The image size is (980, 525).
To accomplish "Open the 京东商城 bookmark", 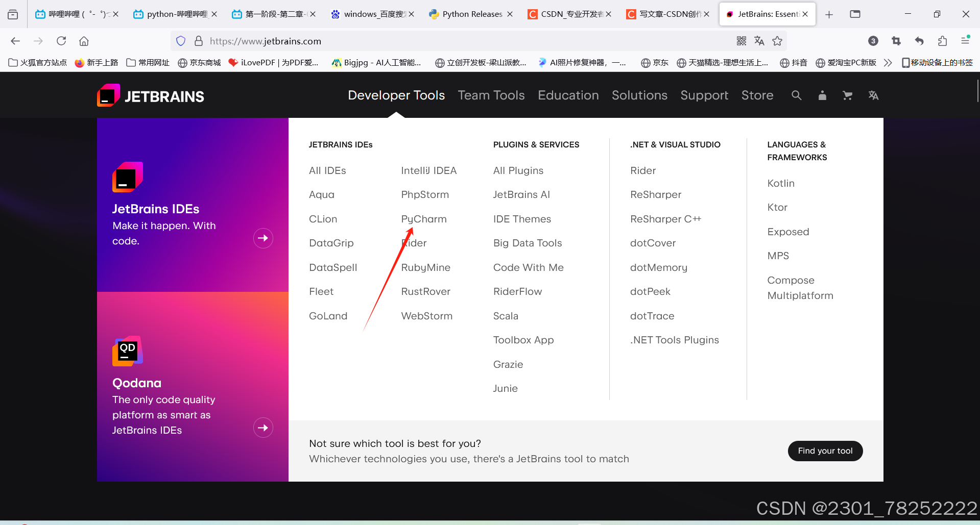I will pos(199,62).
